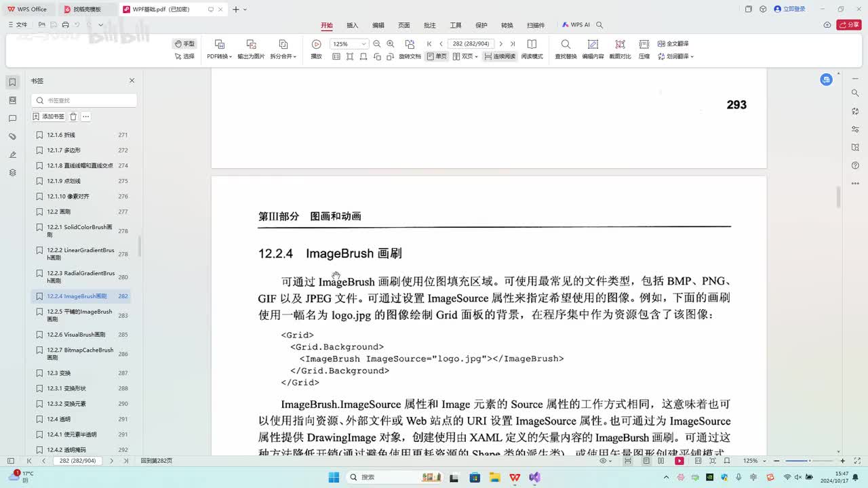Select bookmark 12.3 变换
The image size is (868, 488).
tap(81, 373)
